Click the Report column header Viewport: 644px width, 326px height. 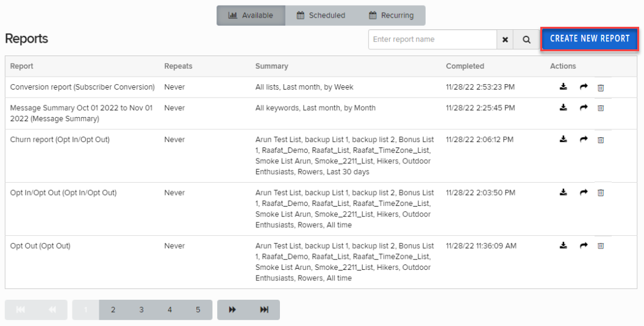[x=22, y=66]
